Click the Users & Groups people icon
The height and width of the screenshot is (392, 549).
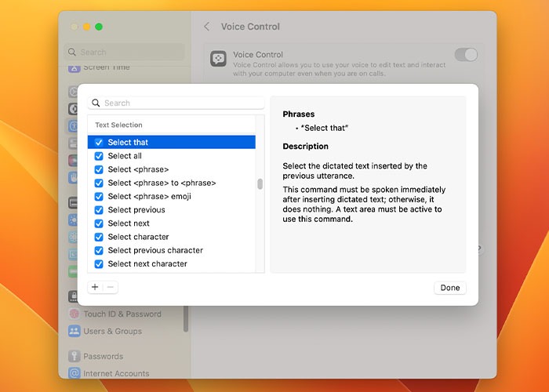pos(75,331)
